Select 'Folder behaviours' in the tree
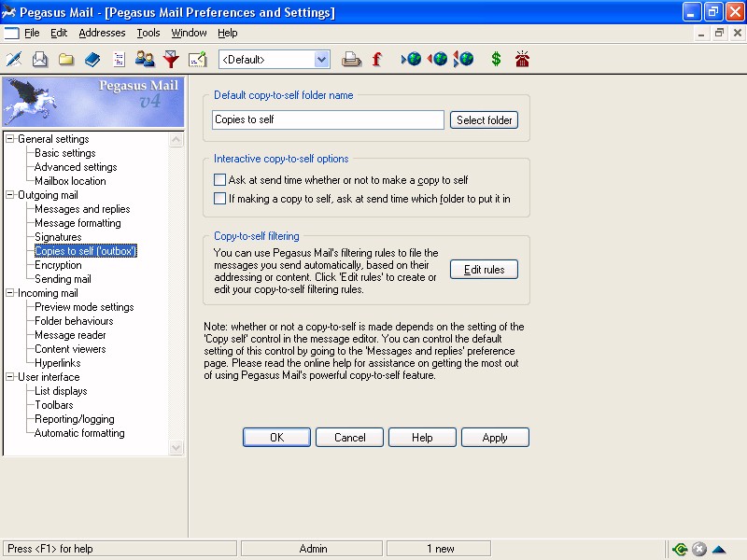The image size is (747, 560). click(x=75, y=321)
